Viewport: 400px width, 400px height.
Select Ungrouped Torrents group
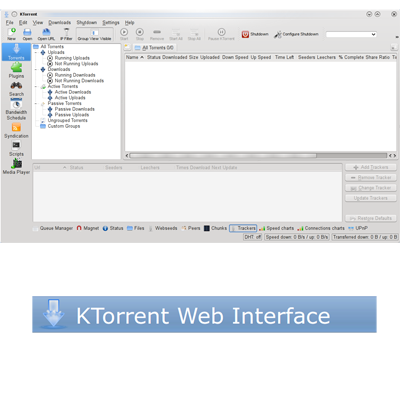(x=64, y=120)
